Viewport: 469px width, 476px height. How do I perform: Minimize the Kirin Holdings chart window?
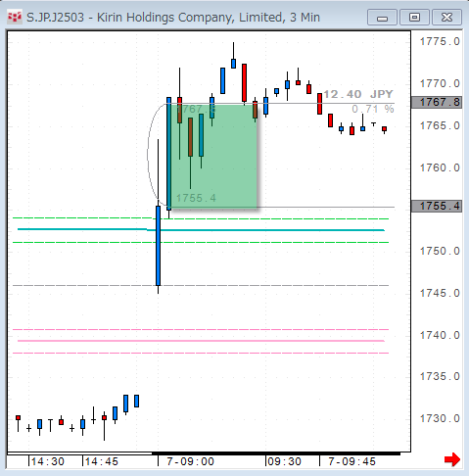[382, 18]
